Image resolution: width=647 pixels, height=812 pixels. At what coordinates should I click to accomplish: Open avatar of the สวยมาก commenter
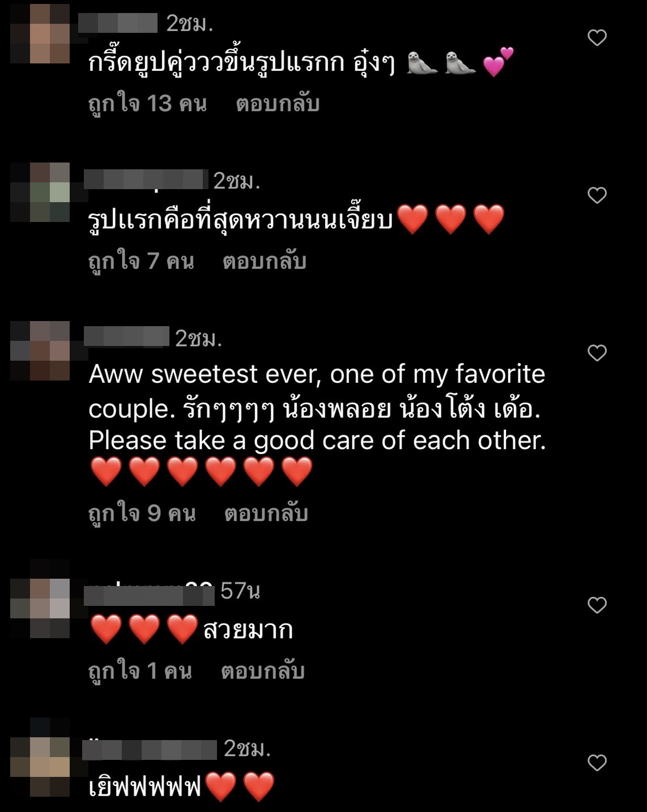click(x=40, y=608)
